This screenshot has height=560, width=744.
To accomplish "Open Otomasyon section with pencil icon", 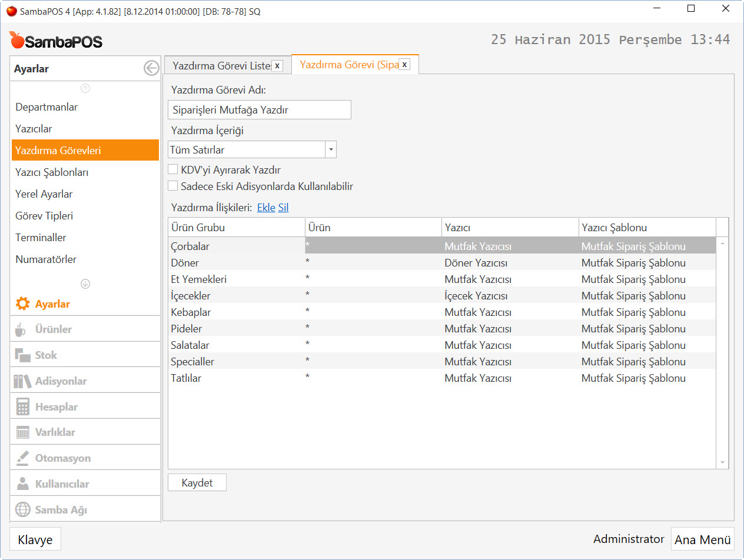I will [x=22, y=458].
